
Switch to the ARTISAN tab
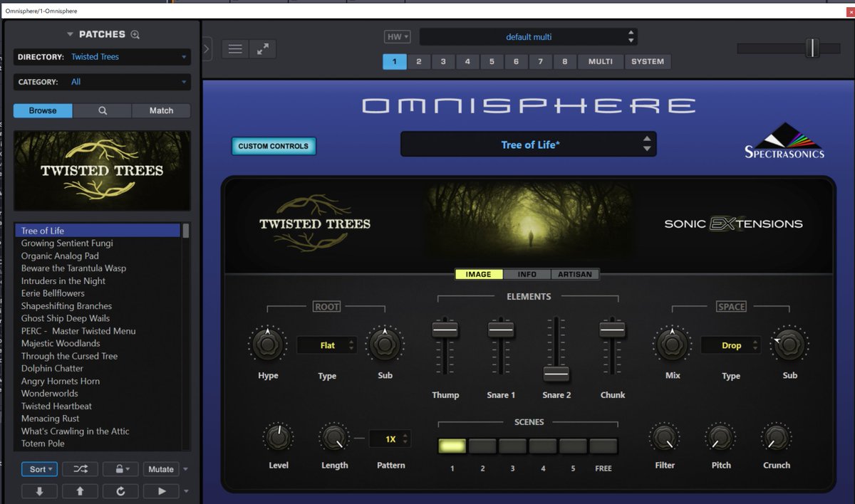pyautogui.click(x=575, y=274)
